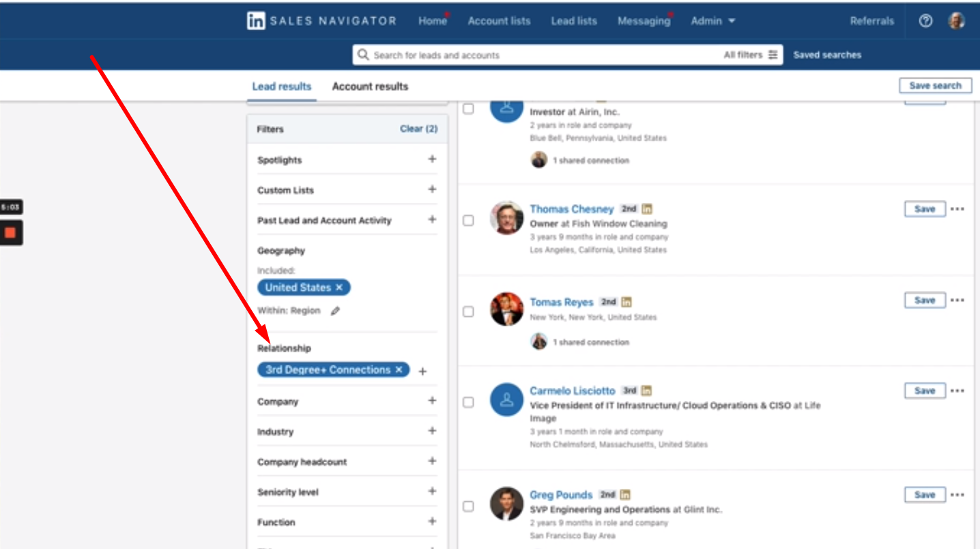Select the Investor at Airin lead checkbox
The height and width of the screenshot is (549, 980).
(468, 109)
